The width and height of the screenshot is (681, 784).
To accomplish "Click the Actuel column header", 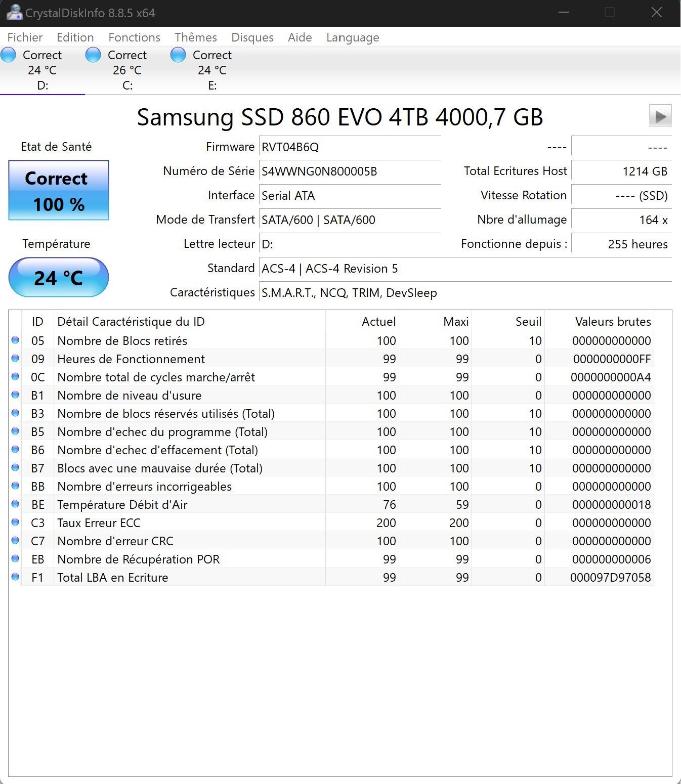I will coord(362,322).
